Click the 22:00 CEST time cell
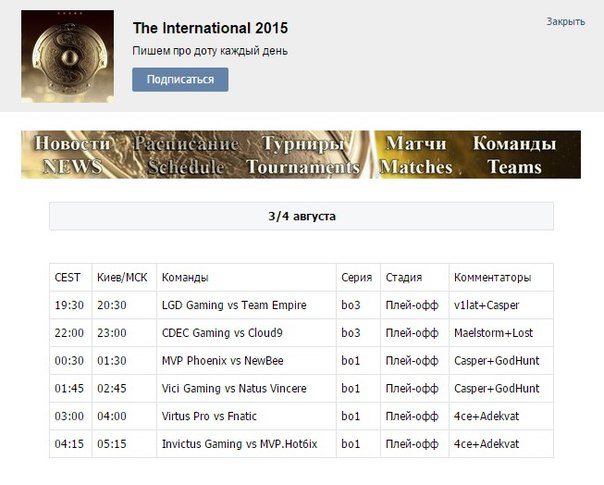 [x=69, y=333]
